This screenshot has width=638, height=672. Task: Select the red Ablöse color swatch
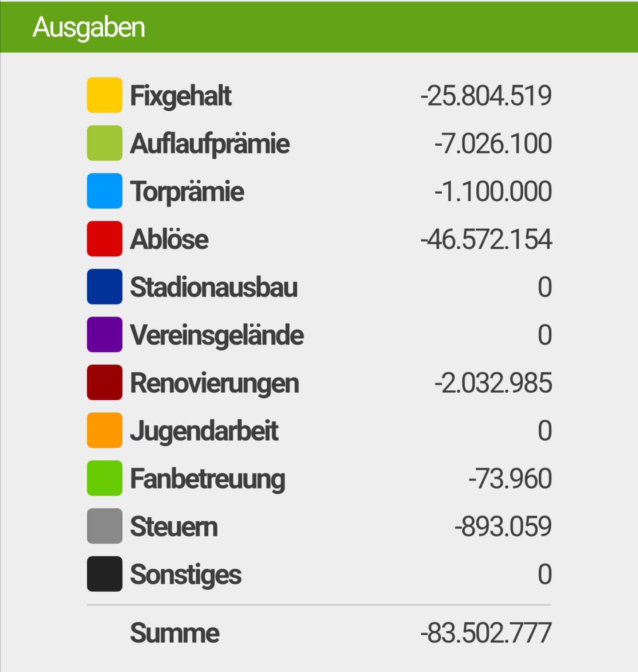(105, 238)
